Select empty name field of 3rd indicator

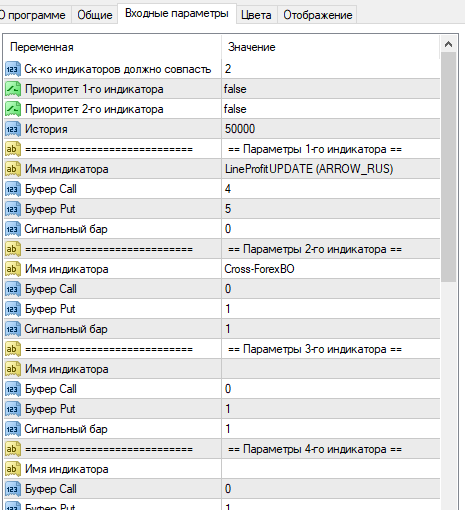click(331, 369)
